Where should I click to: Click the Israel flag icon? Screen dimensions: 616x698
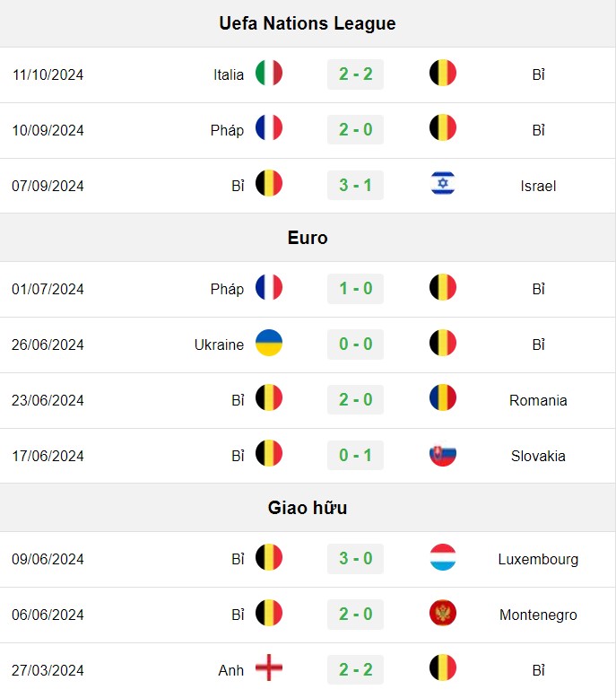coord(443,183)
